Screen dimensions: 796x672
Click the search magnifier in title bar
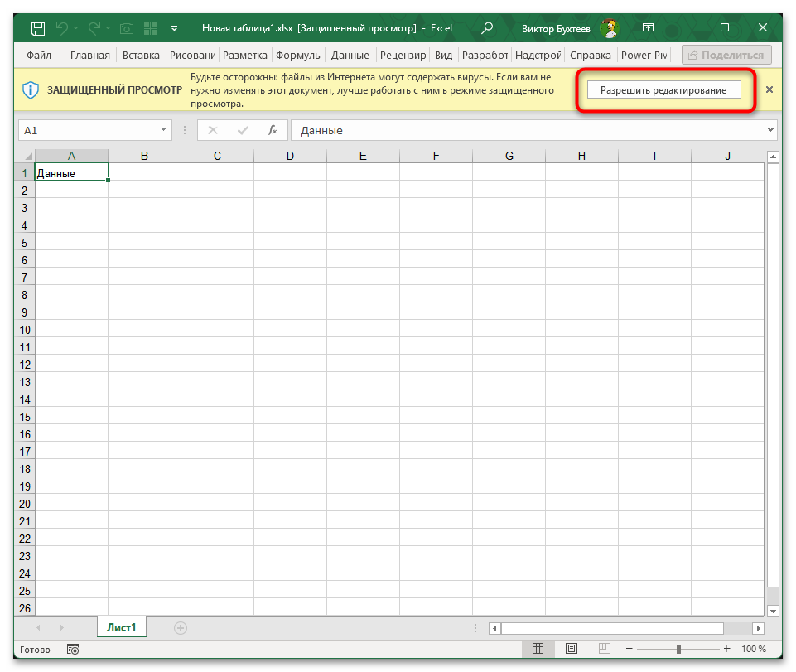pos(487,28)
